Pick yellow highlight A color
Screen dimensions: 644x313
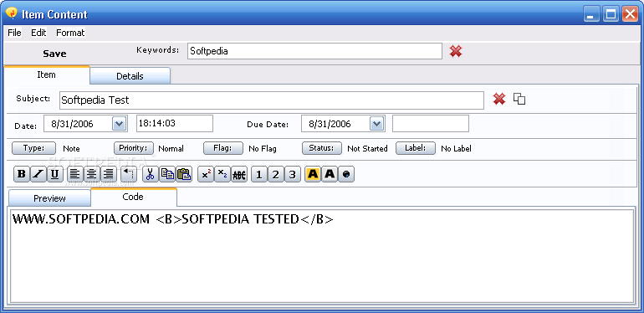(313, 174)
